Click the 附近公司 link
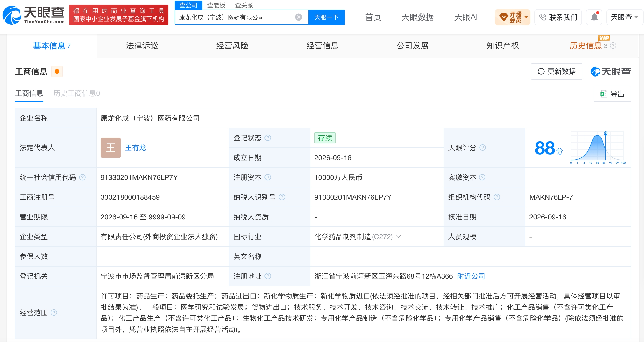 click(x=471, y=276)
